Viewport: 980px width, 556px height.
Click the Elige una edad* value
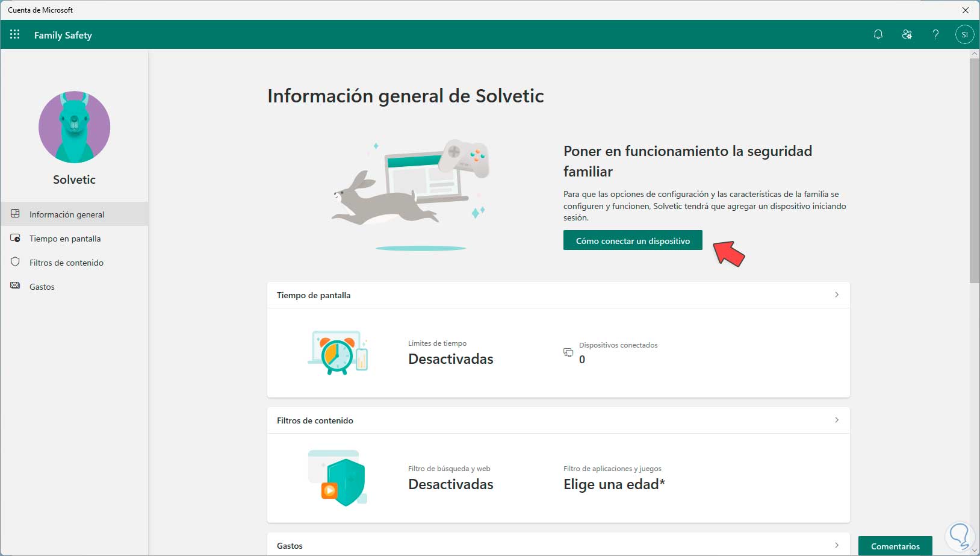(614, 484)
